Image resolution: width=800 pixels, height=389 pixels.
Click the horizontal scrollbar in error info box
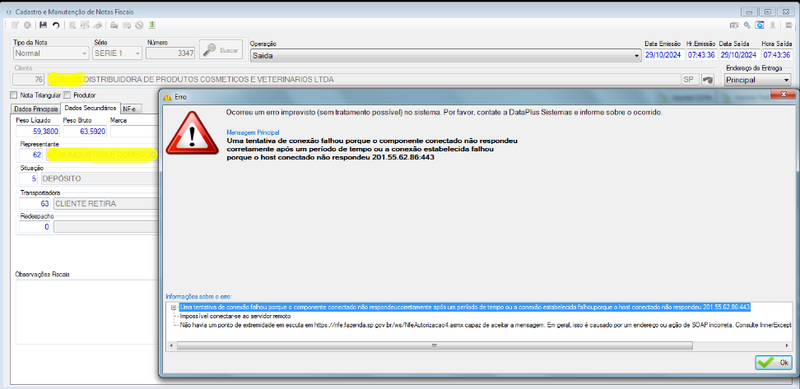click(434, 346)
